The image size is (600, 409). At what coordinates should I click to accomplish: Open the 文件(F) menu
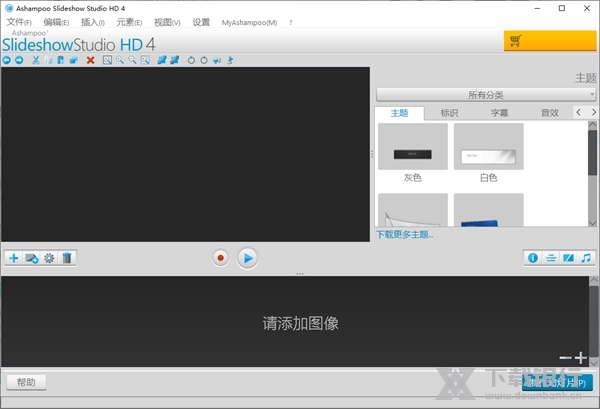(19, 22)
